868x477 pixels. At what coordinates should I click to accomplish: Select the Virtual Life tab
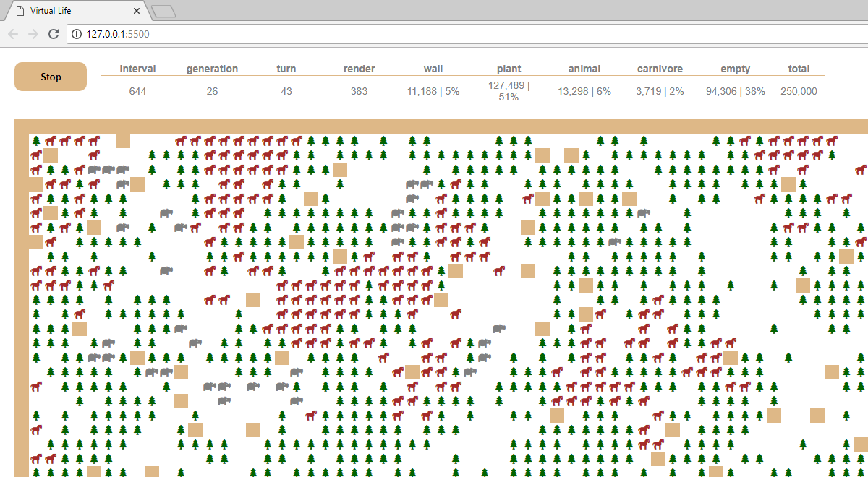coord(72,11)
